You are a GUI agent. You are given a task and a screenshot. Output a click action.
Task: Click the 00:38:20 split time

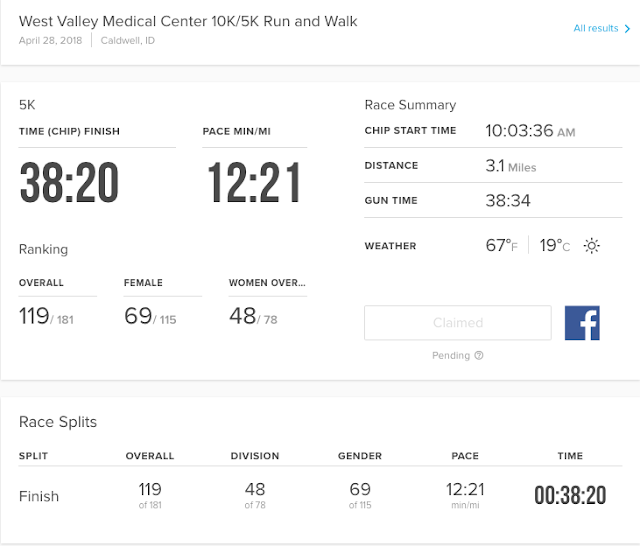click(x=570, y=495)
